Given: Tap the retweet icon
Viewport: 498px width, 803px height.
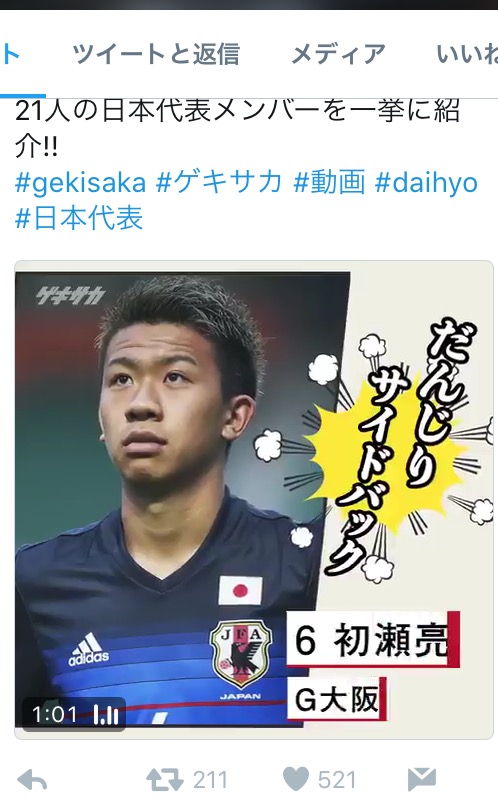Looking at the screenshot, I should (164, 780).
